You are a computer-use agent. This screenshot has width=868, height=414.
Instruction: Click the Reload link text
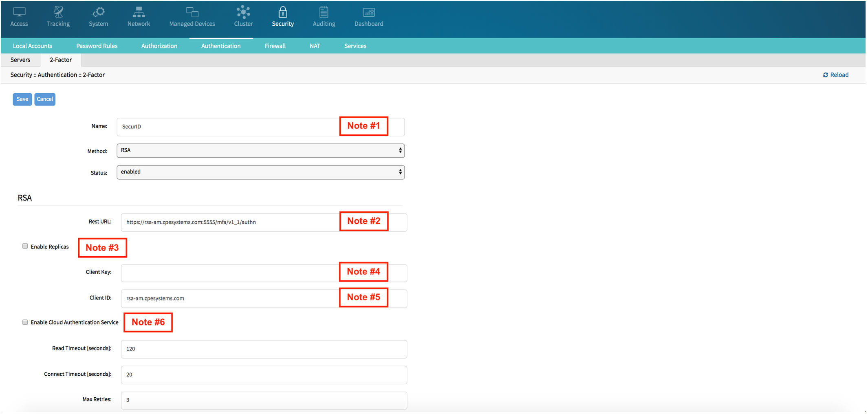[839, 75]
